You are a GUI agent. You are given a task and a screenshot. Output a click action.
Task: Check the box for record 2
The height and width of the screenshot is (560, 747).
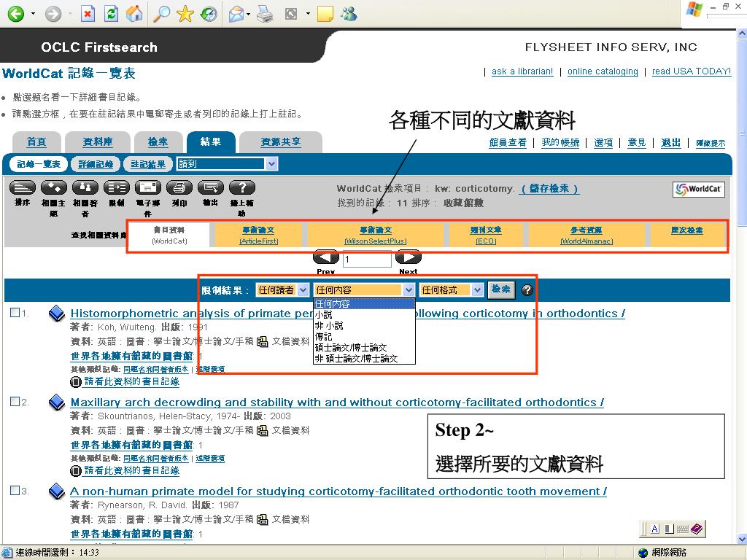pyautogui.click(x=15, y=402)
